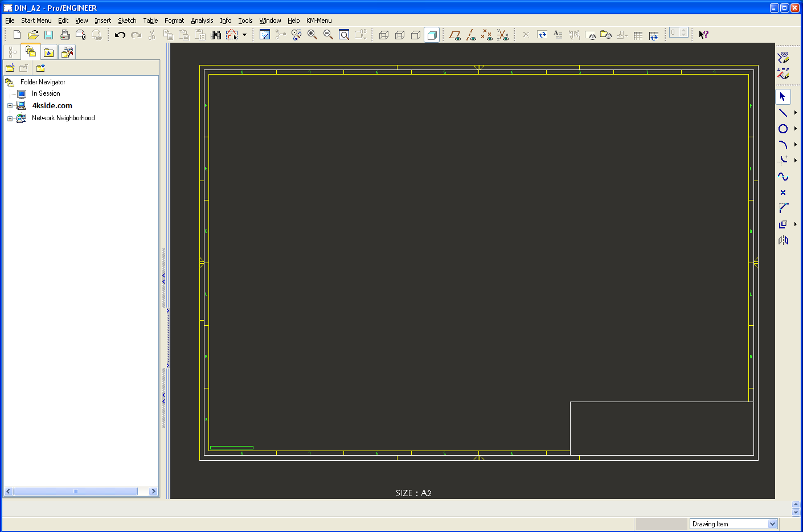Toggle datum planes visibility
Image resolution: width=803 pixels, height=532 pixels.
pos(454,35)
